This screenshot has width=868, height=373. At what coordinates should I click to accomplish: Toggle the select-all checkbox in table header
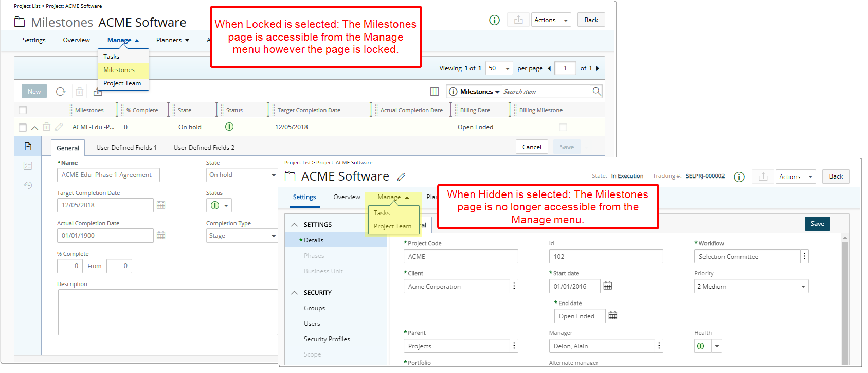(x=23, y=110)
